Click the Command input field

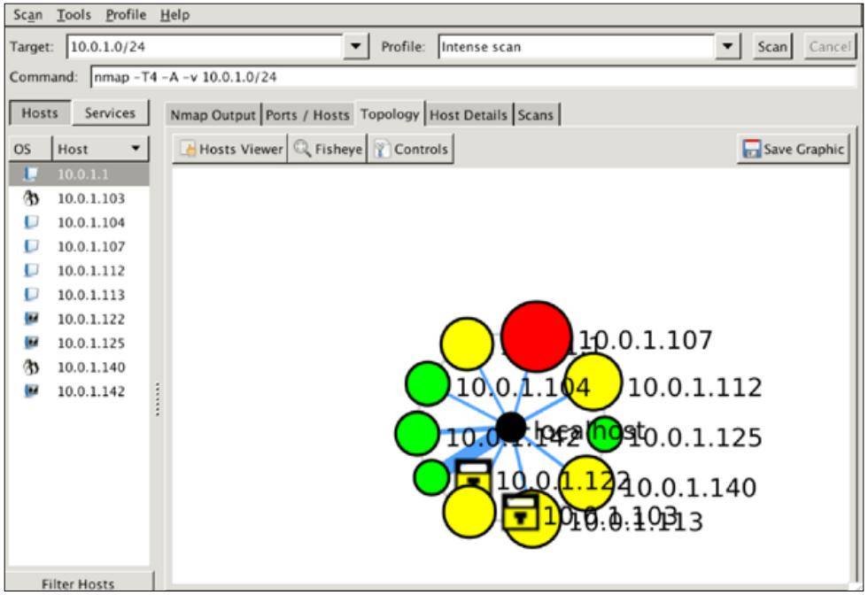click(473, 77)
